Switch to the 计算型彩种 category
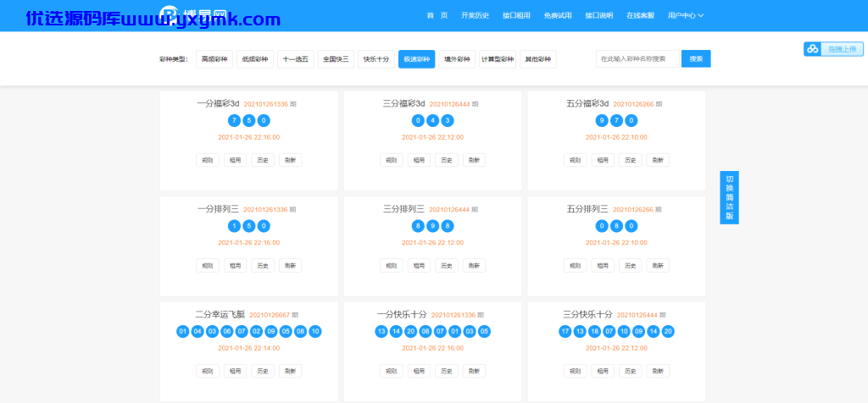The width and height of the screenshot is (868, 403). pos(498,59)
